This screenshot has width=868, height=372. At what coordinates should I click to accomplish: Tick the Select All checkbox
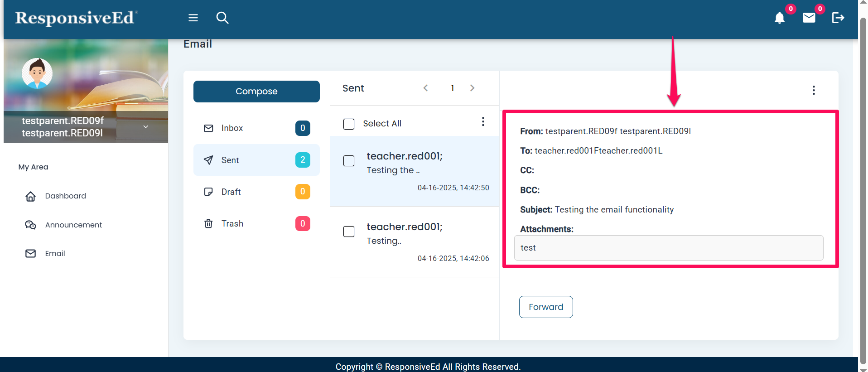pyautogui.click(x=349, y=124)
